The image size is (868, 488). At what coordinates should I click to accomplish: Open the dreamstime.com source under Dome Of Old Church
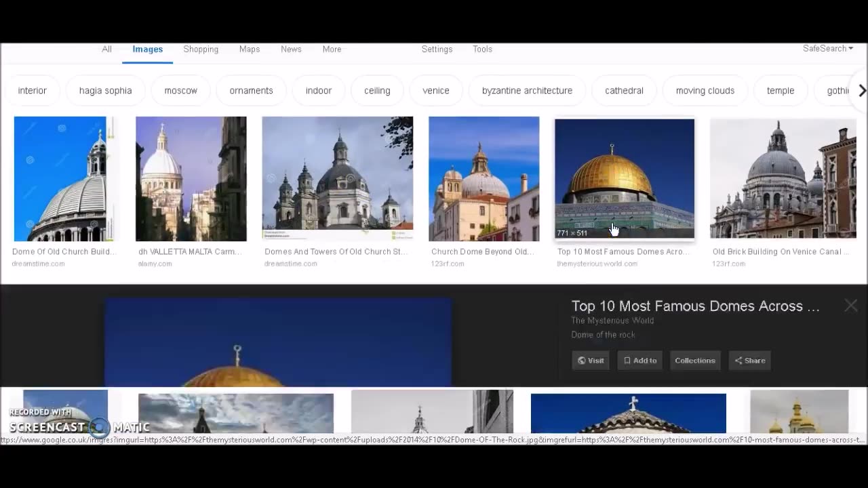pos(39,264)
